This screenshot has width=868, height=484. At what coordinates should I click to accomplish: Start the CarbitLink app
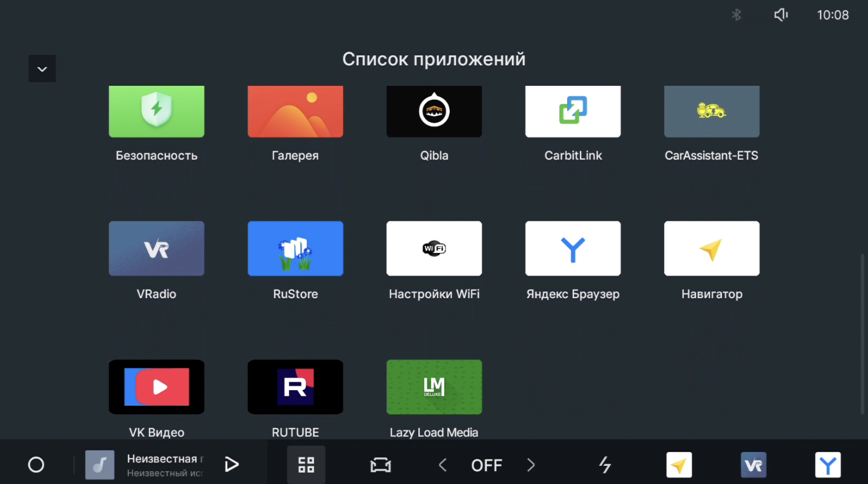pos(573,112)
